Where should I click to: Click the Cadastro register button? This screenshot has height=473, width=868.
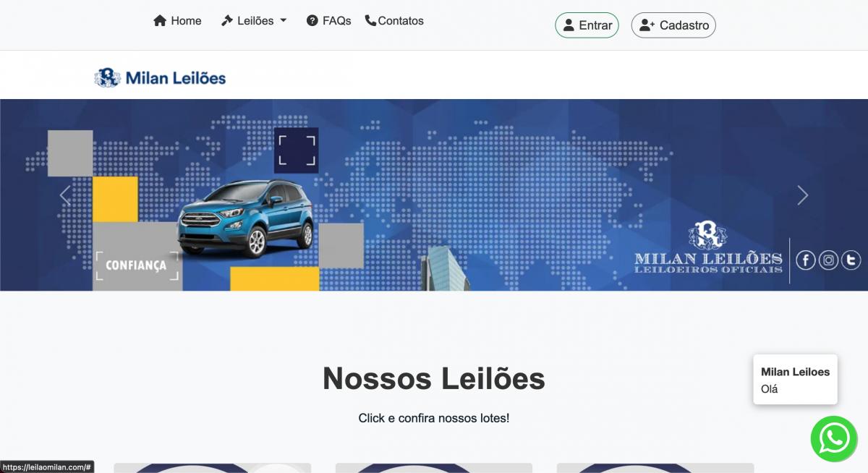(x=673, y=25)
